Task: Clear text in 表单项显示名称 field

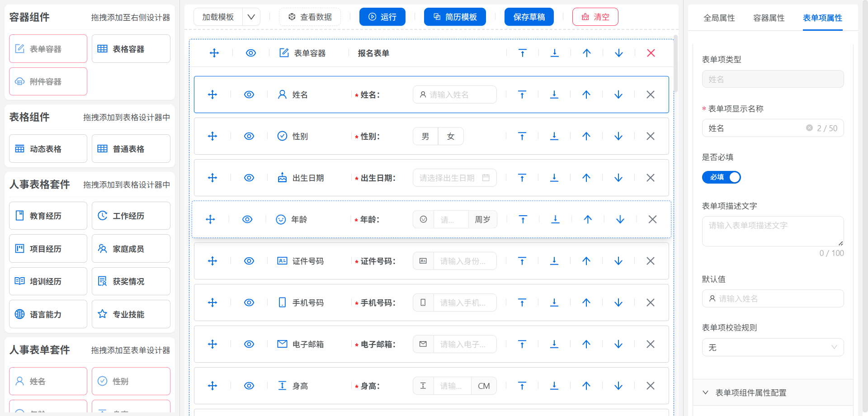Action: click(809, 128)
